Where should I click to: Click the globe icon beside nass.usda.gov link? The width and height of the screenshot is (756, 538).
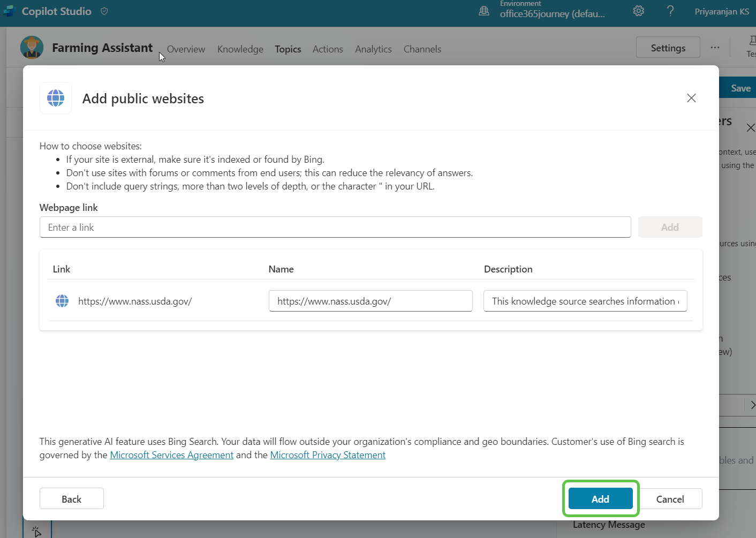coord(62,301)
